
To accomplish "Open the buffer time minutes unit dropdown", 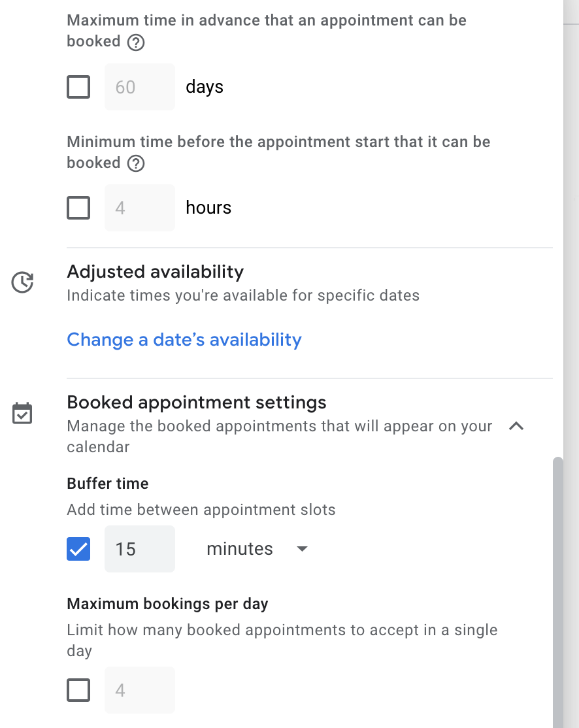I will (256, 549).
